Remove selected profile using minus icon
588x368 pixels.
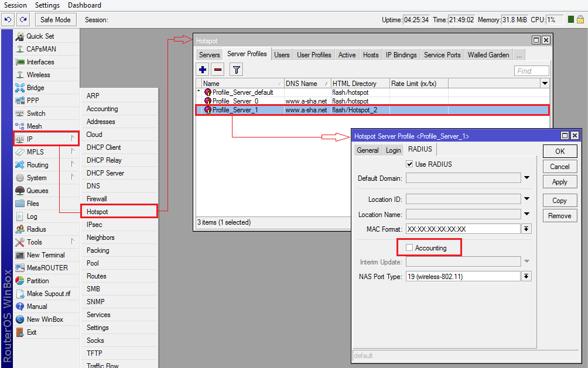217,69
